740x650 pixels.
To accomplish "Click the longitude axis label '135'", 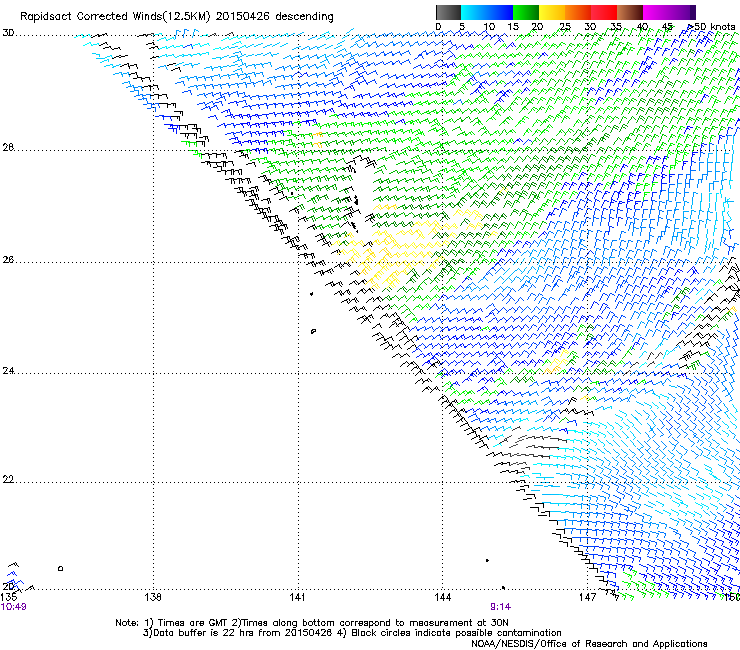I will tap(8, 597).
